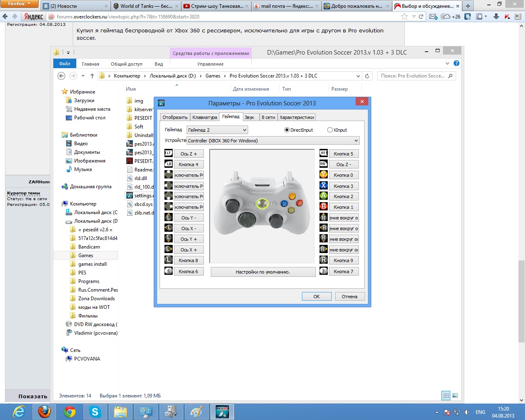Switch to the World of Tanks browser tab
Screen dimensions: 525x420
coord(146,6)
